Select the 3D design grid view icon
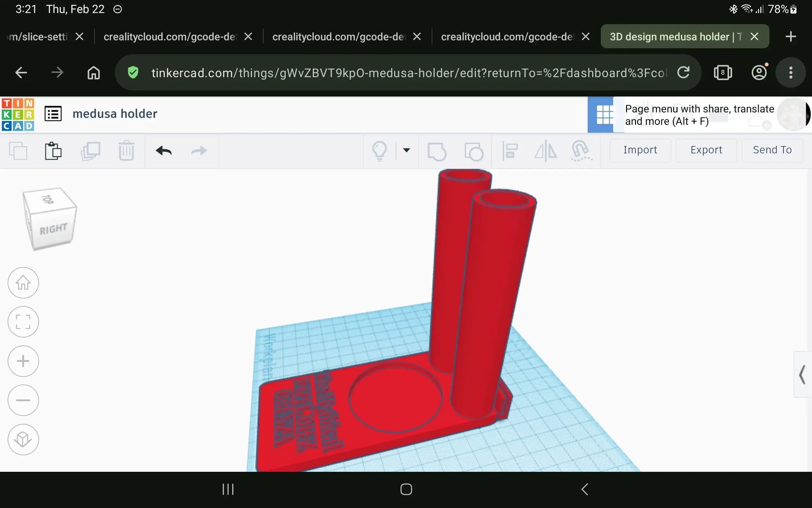Viewport: 812px width, 508px height. pyautogui.click(x=605, y=115)
